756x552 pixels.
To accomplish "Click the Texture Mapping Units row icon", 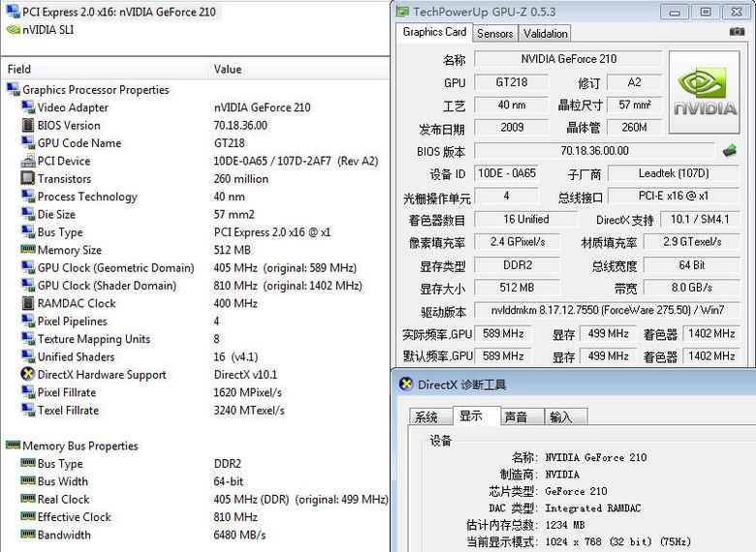I will tap(28, 339).
